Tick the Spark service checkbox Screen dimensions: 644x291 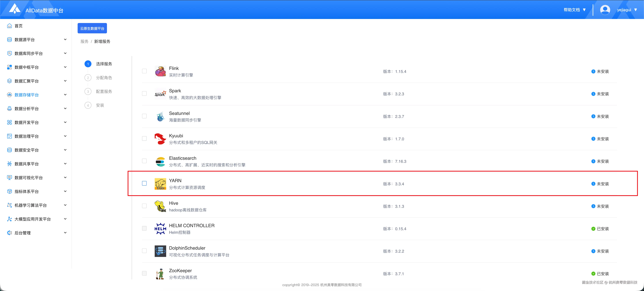[144, 93]
